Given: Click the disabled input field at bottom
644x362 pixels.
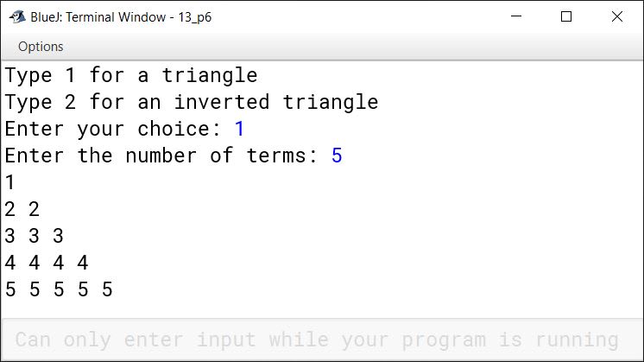Looking at the screenshot, I should point(322,340).
